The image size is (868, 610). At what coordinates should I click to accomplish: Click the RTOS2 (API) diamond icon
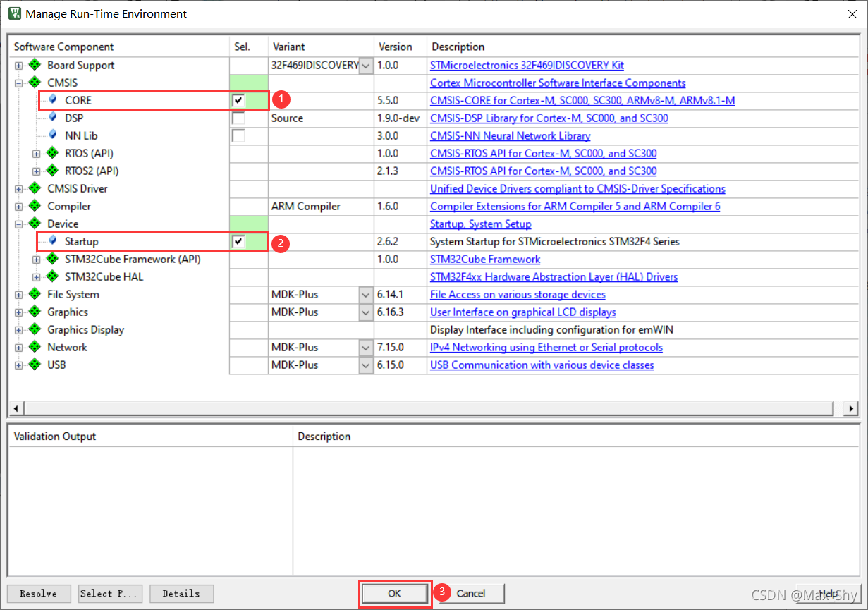tap(52, 171)
